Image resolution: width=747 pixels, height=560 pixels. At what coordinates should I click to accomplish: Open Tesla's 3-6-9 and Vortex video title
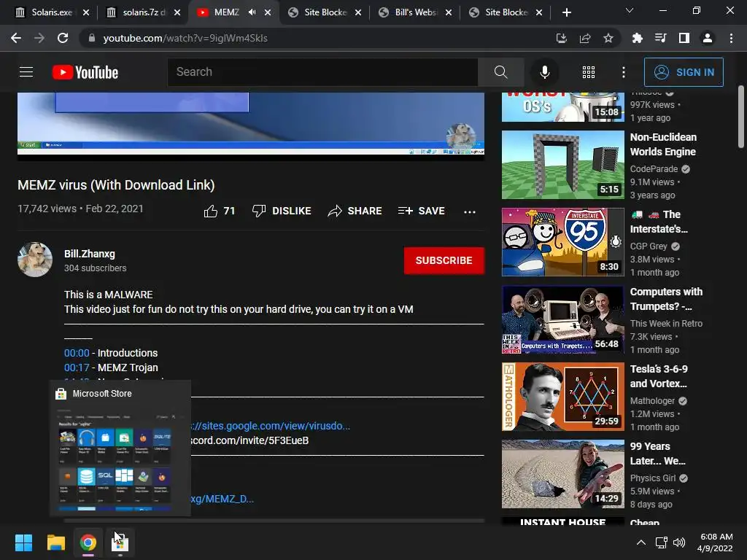point(659,376)
